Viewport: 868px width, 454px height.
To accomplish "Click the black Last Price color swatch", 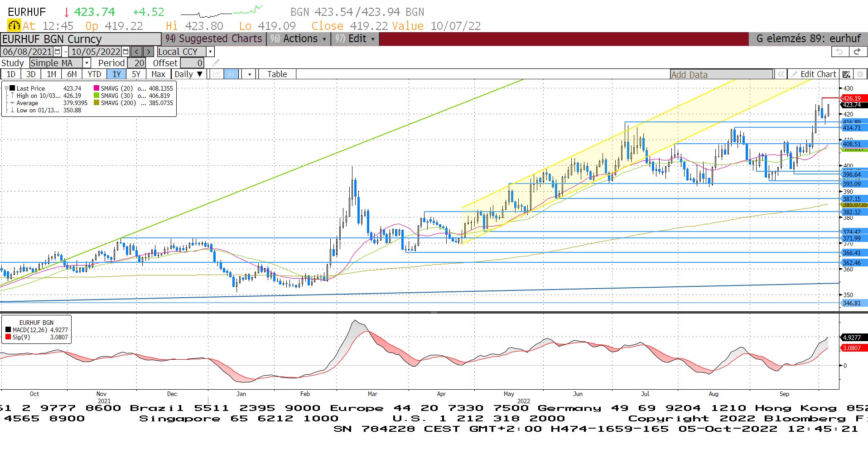I will [13, 88].
